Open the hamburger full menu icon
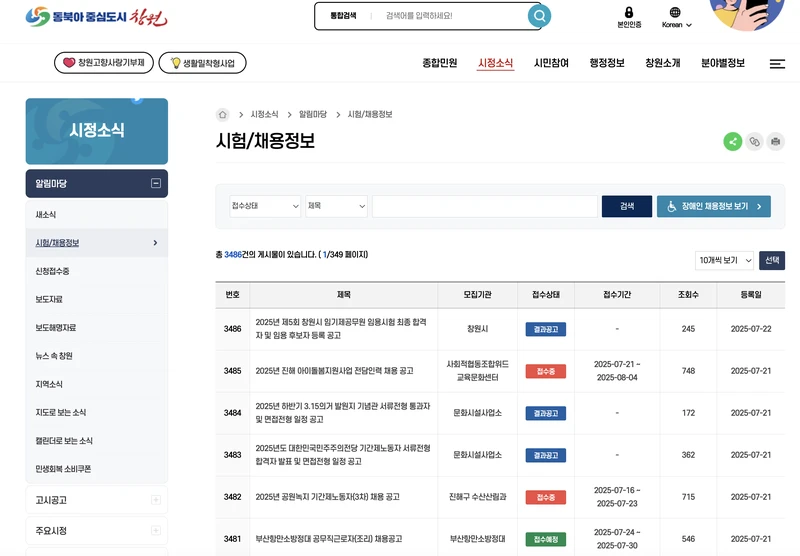 click(777, 64)
